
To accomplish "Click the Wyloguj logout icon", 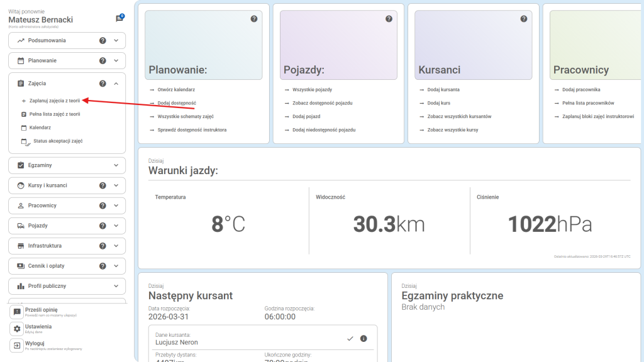I will coord(17,346).
